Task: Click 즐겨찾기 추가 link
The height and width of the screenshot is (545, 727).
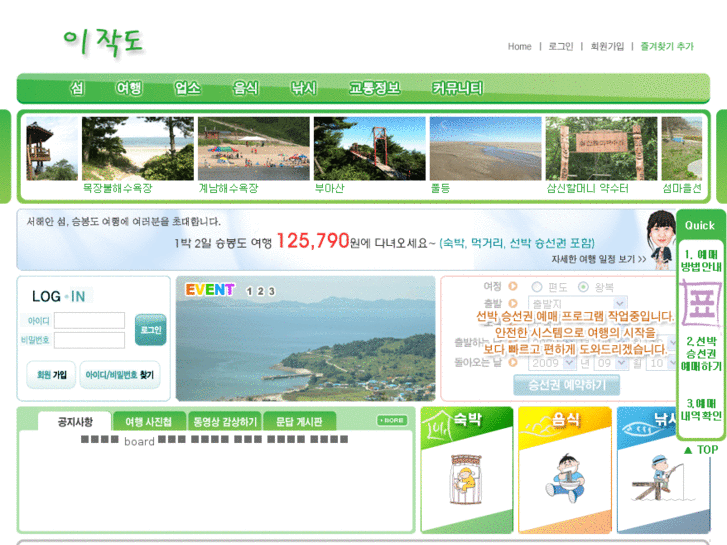Action: click(667, 46)
